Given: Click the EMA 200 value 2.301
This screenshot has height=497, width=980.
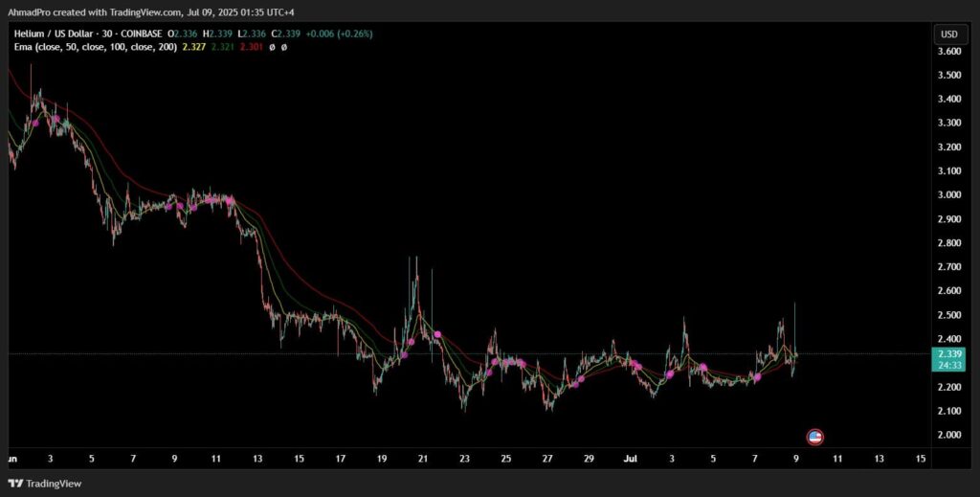Looking at the screenshot, I should (251, 47).
